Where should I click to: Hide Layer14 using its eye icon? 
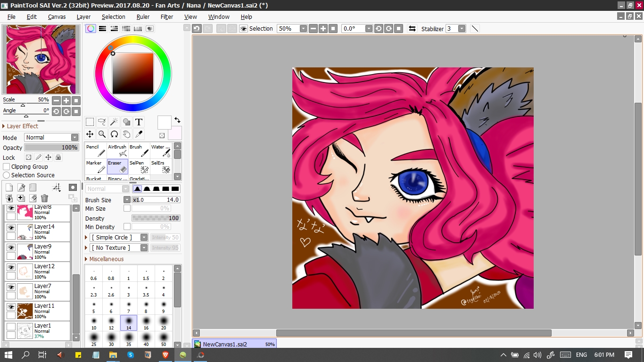pos(11,227)
